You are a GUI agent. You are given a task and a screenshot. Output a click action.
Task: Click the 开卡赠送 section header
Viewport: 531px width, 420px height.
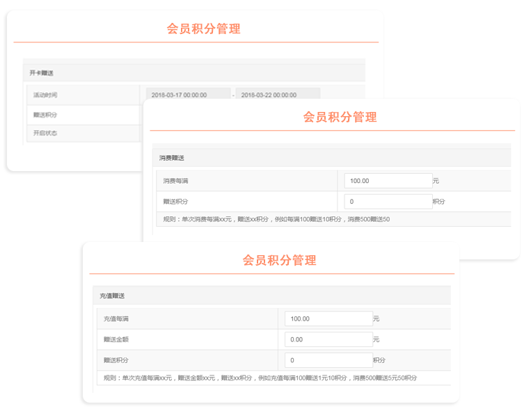click(x=42, y=72)
